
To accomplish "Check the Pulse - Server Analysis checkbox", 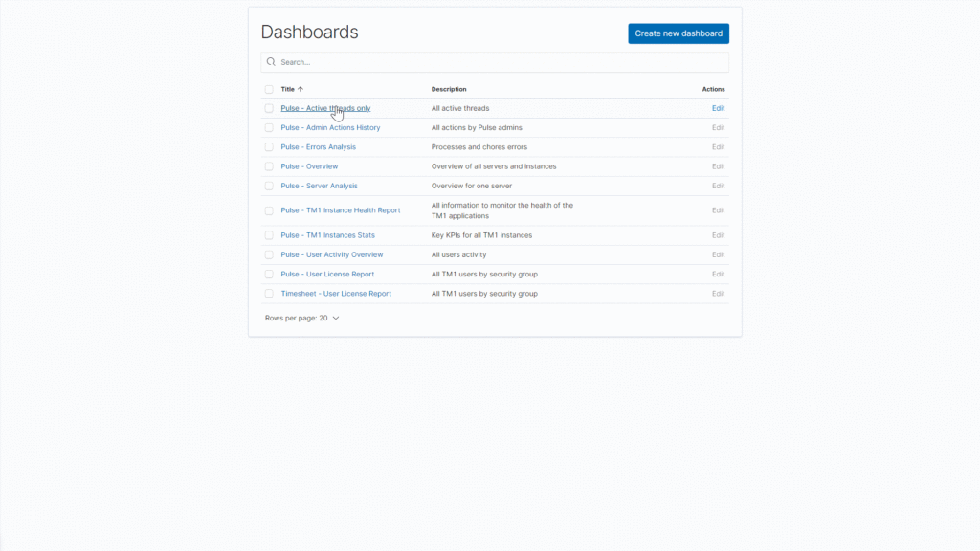I will (269, 186).
